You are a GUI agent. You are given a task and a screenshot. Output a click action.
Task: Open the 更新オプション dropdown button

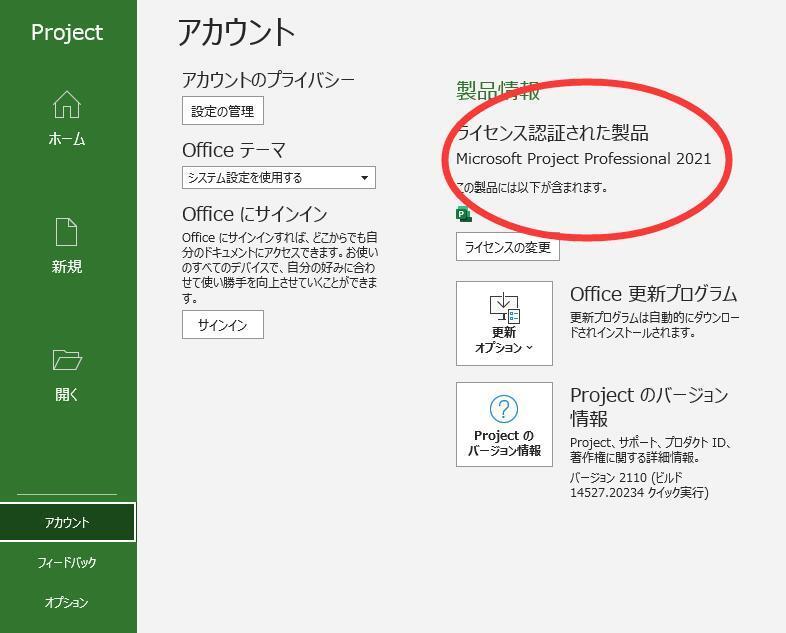click(504, 323)
